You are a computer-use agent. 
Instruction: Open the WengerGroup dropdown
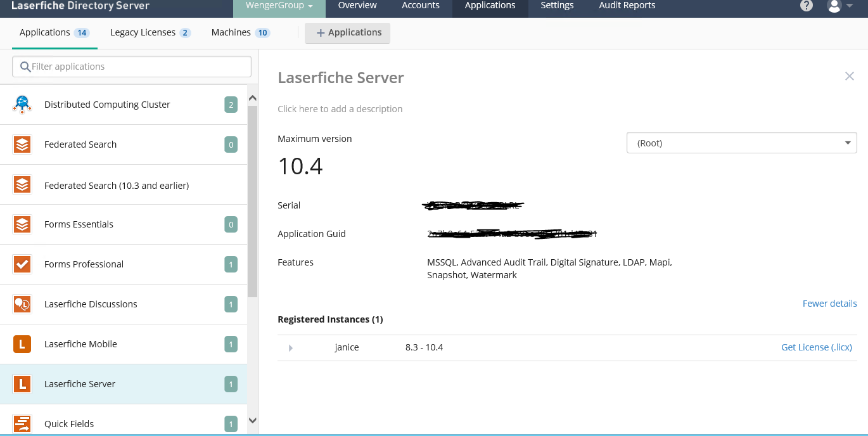click(x=279, y=6)
